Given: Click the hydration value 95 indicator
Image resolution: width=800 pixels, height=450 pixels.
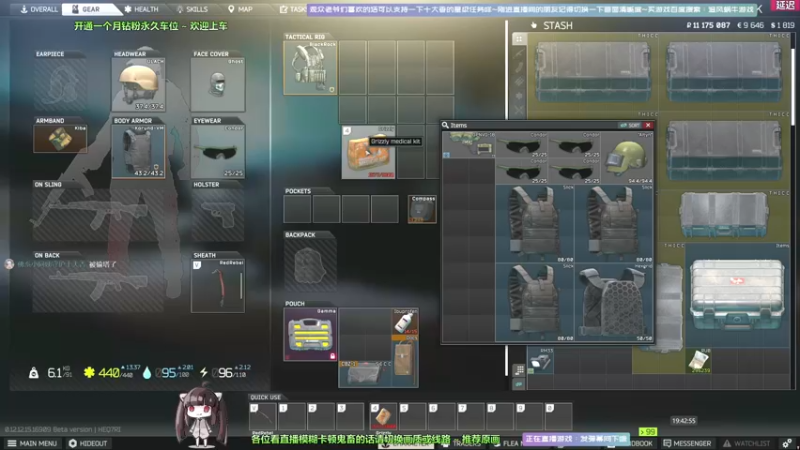Looking at the screenshot, I should [168, 373].
